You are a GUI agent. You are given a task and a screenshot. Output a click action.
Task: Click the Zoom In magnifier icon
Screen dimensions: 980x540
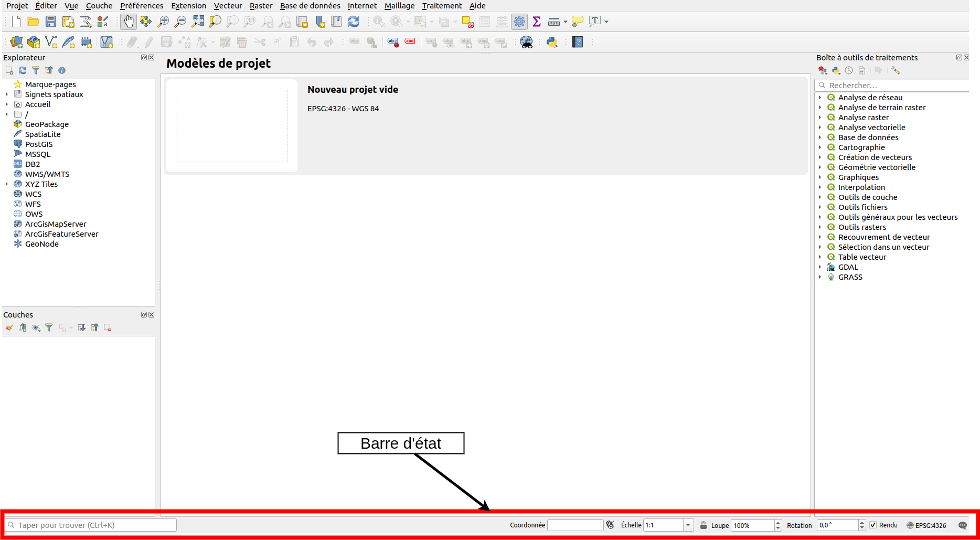coord(163,22)
